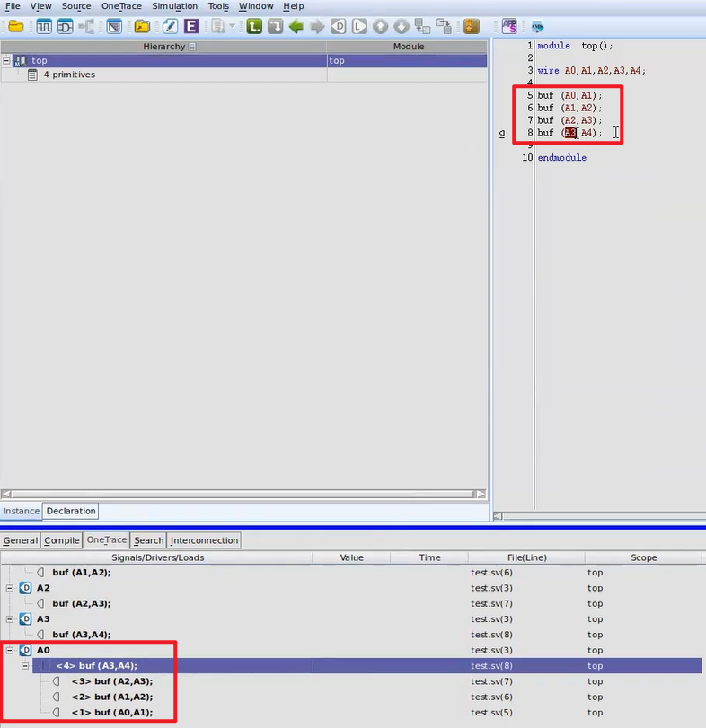
Task: Switch to the Instance tab
Action: tap(22, 511)
